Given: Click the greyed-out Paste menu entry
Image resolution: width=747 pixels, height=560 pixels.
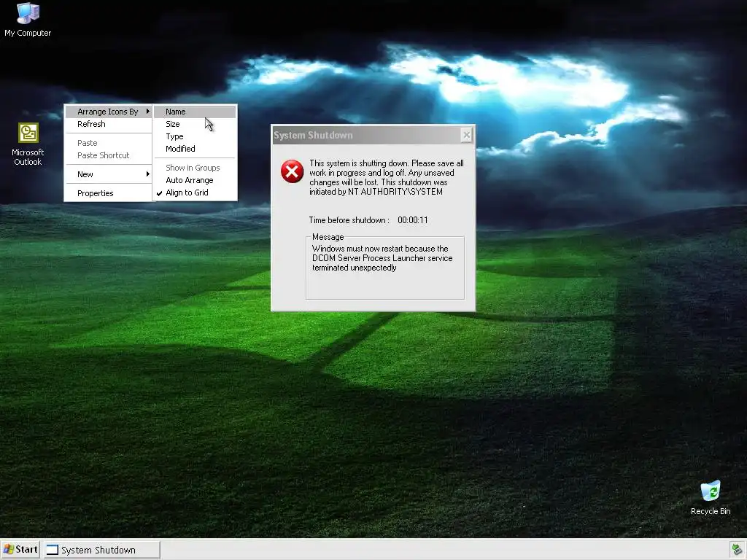Looking at the screenshot, I should click(108, 143).
